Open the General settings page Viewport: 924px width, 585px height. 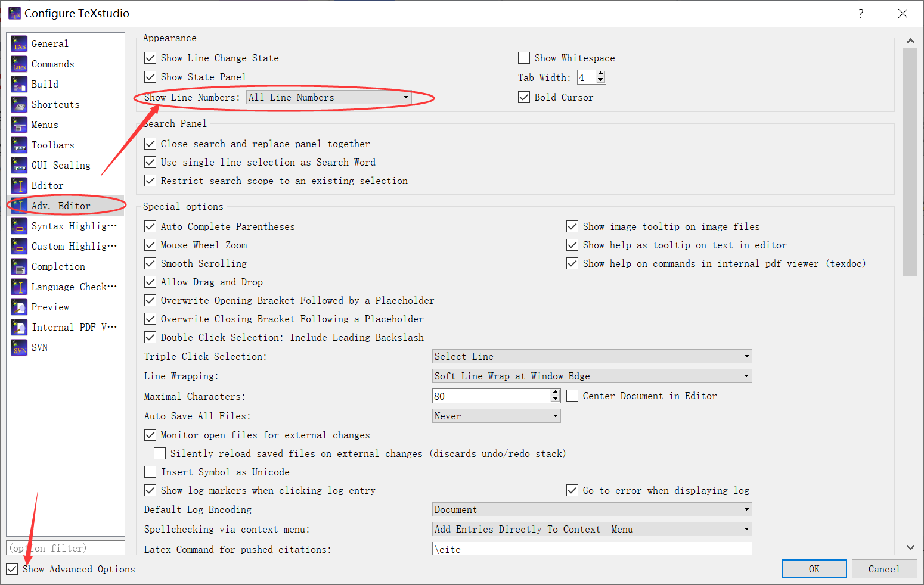tap(66, 43)
